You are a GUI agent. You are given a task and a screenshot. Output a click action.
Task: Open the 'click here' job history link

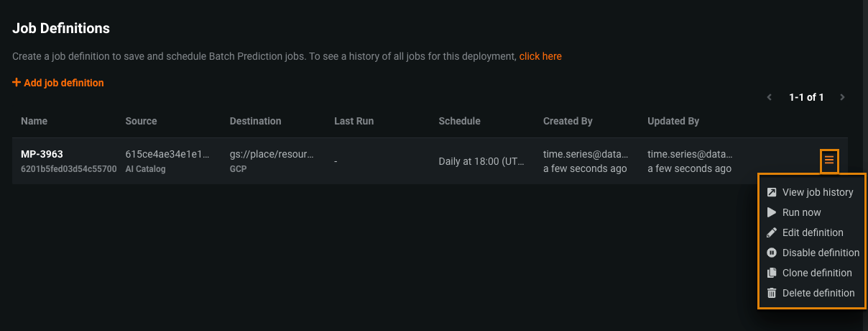point(540,56)
